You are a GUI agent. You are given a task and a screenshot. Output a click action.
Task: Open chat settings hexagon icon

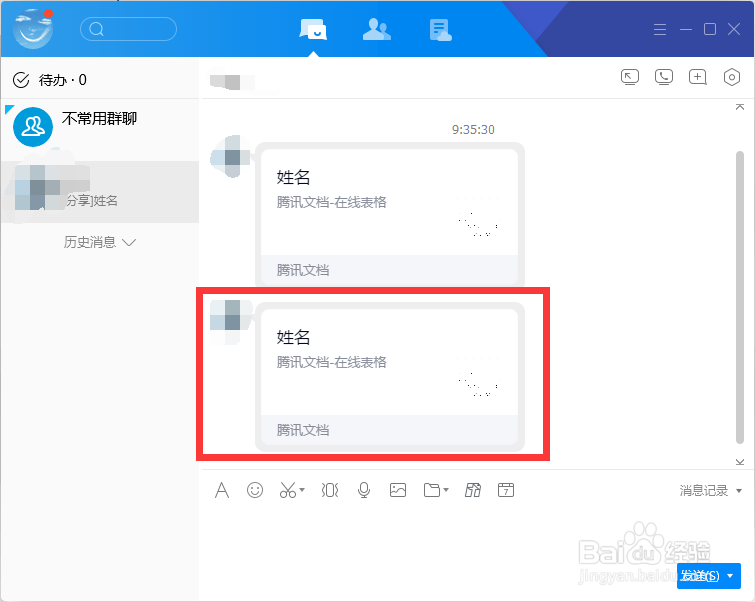(731, 77)
